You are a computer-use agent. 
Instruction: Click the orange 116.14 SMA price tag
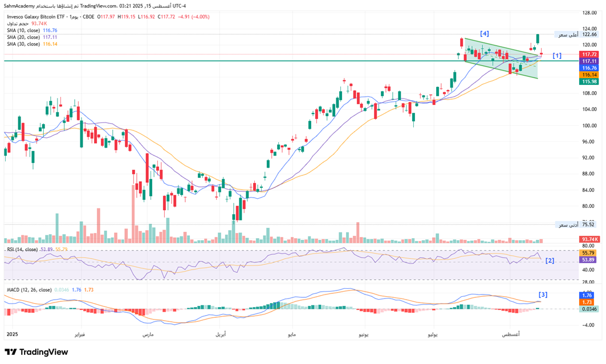[589, 75]
